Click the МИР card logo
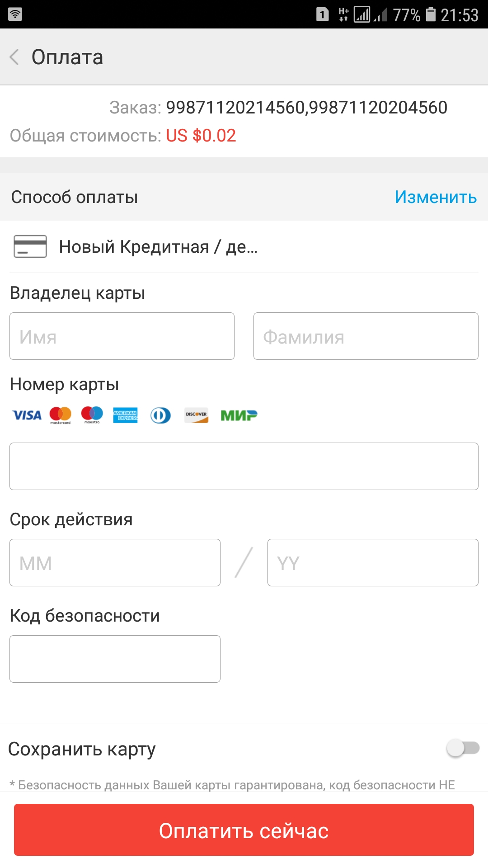The image size is (488, 868). [x=239, y=415]
